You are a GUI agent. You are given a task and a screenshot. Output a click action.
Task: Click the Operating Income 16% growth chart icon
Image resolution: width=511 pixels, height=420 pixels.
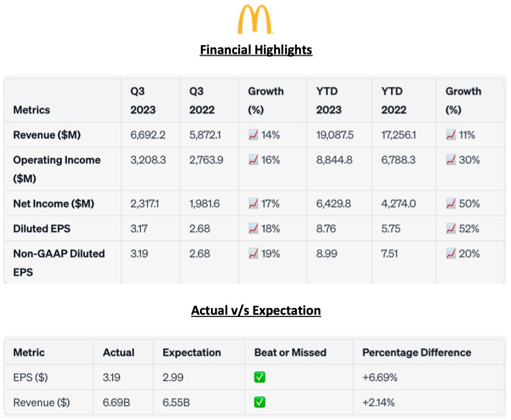pyautogui.click(x=253, y=160)
